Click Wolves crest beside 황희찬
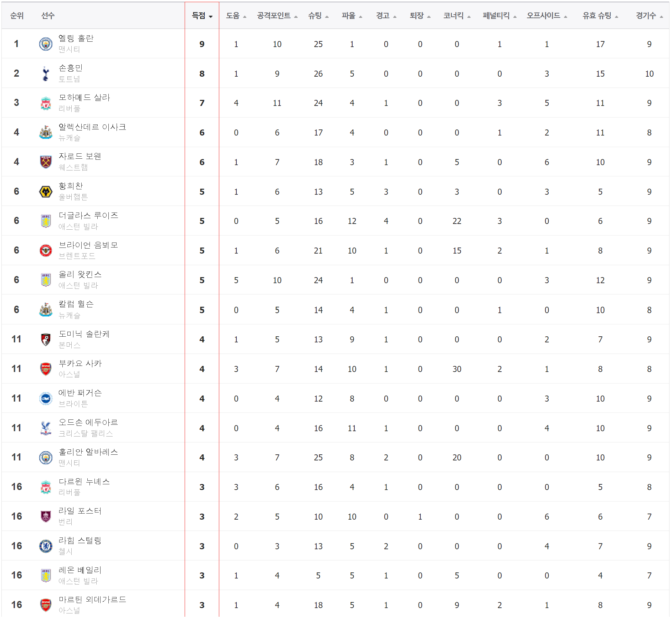The height and width of the screenshot is (617, 672). point(46,192)
